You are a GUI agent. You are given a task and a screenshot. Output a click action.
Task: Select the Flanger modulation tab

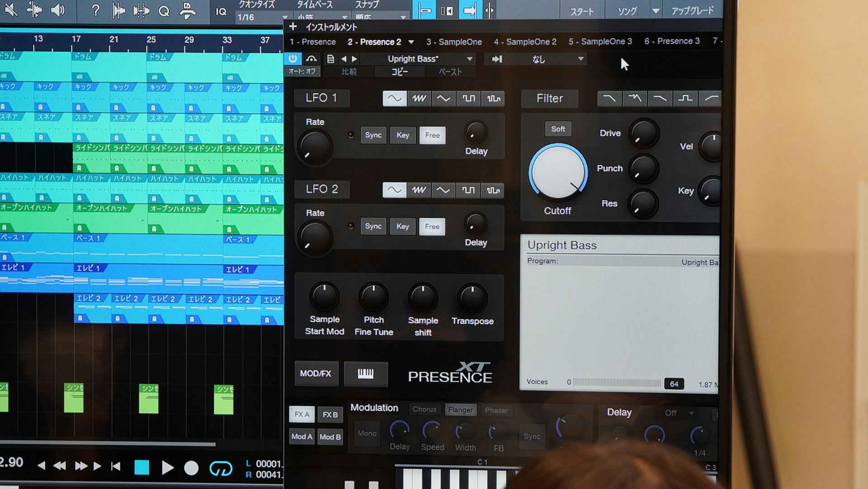point(460,410)
